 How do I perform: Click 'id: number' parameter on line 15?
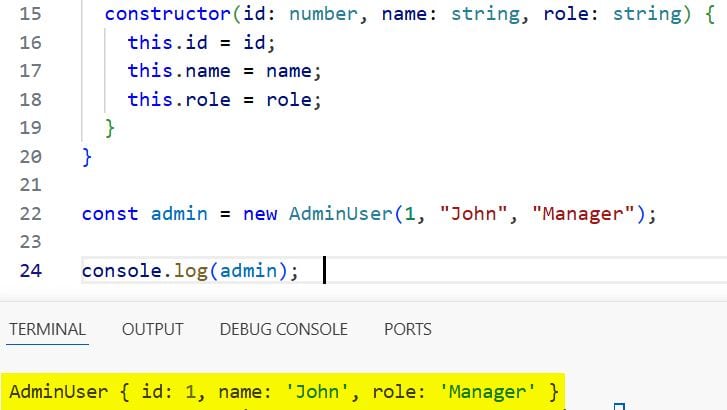tap(300, 14)
